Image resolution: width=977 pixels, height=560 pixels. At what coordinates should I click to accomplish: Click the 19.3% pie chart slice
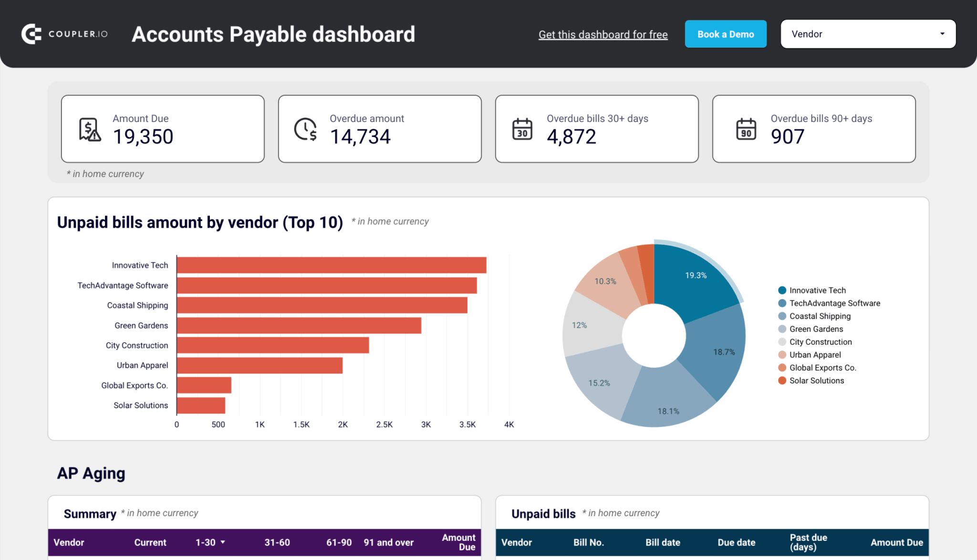click(696, 275)
